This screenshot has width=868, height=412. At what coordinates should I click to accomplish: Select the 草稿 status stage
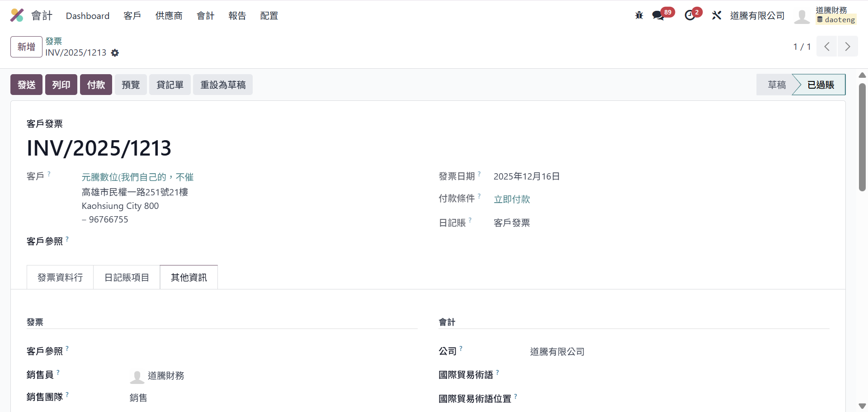[x=777, y=85]
